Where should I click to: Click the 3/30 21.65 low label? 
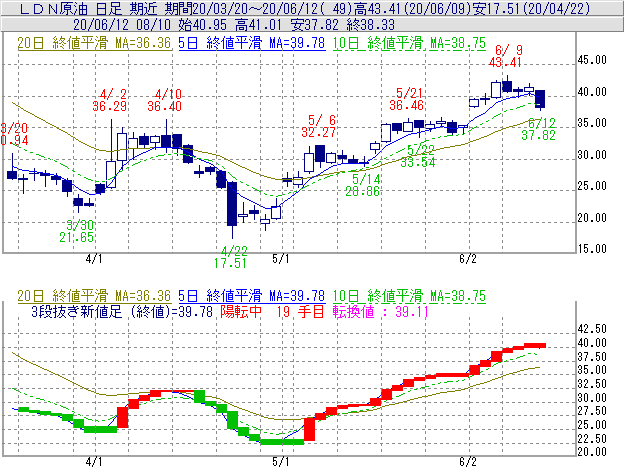click(77, 231)
